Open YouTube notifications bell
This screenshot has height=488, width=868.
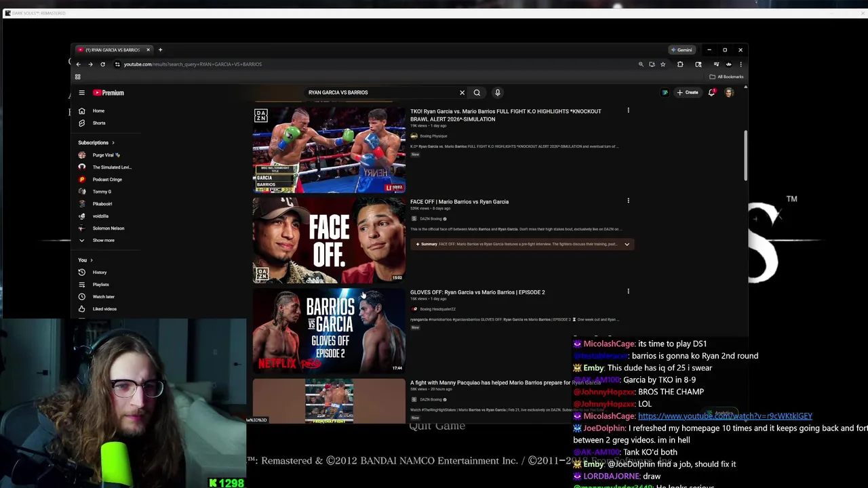[711, 93]
